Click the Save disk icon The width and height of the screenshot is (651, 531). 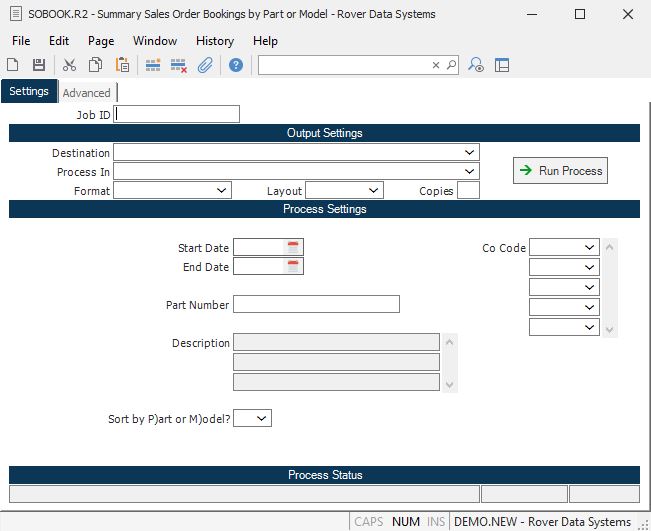(39, 65)
